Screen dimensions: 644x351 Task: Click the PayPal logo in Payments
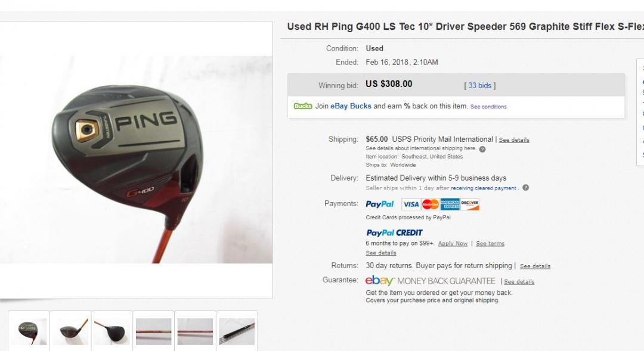click(x=379, y=204)
